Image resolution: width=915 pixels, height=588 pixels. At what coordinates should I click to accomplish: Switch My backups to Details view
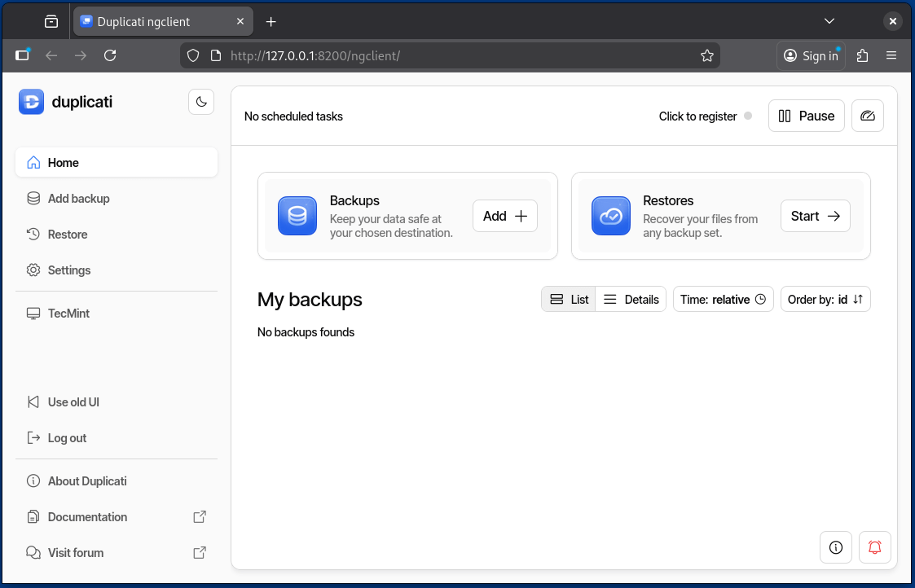(631, 300)
